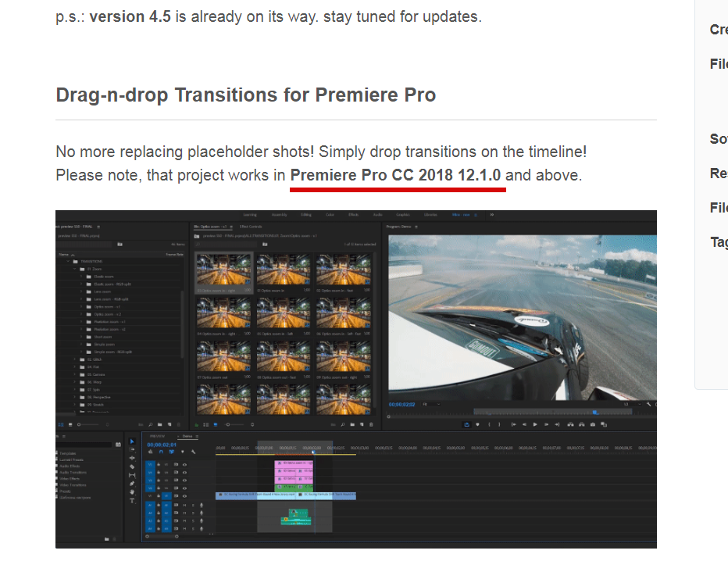Expand the 02. Glitch folder

pos(75,359)
